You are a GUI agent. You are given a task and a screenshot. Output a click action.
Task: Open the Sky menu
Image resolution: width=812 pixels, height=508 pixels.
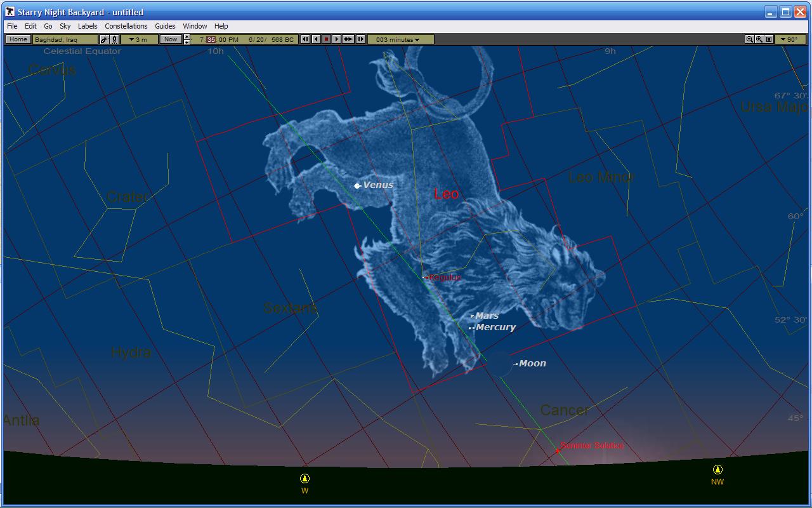tap(65, 26)
